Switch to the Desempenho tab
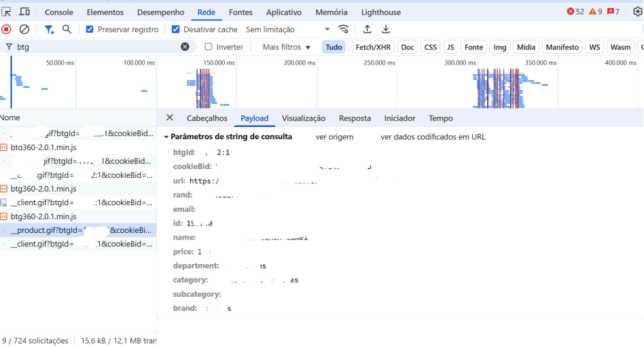The image size is (644, 347). [x=160, y=12]
